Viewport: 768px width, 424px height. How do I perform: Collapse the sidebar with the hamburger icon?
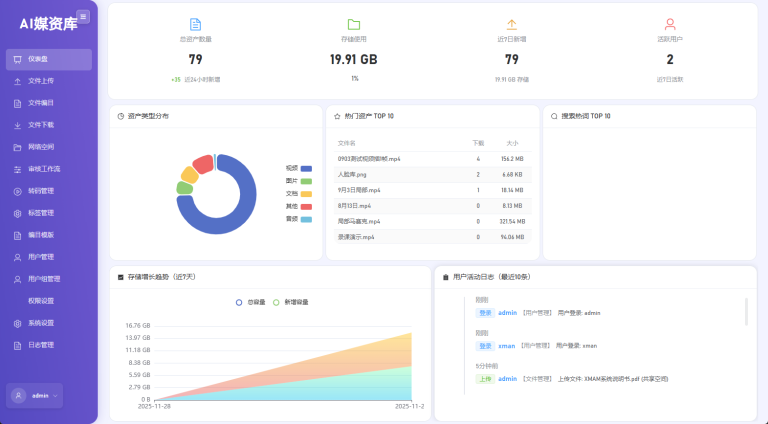click(83, 16)
